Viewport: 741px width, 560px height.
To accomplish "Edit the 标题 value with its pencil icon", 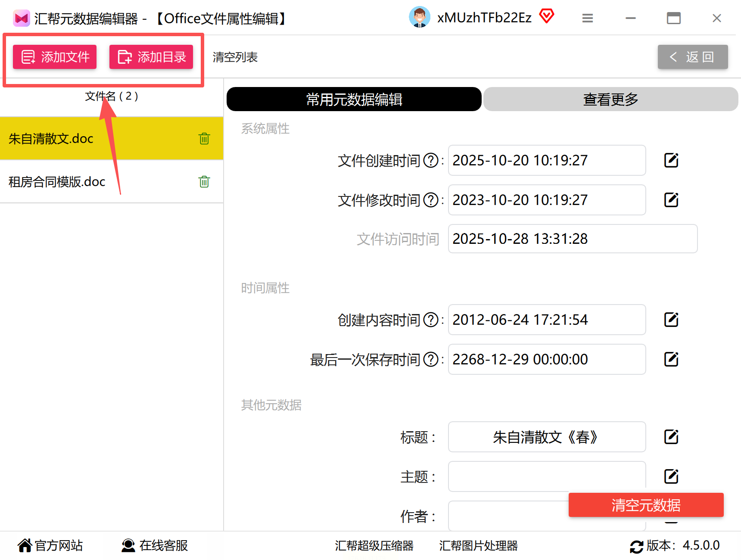I will click(671, 437).
